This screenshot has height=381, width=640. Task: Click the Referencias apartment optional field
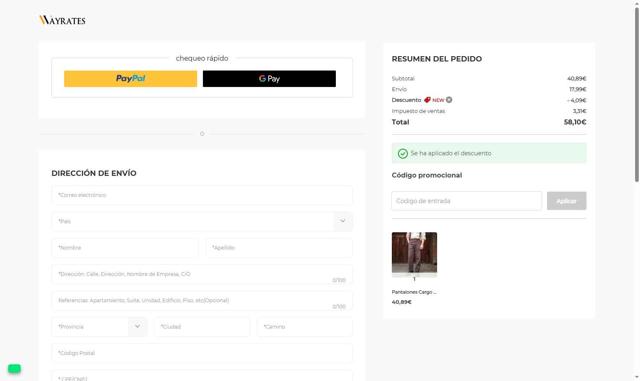(202, 301)
